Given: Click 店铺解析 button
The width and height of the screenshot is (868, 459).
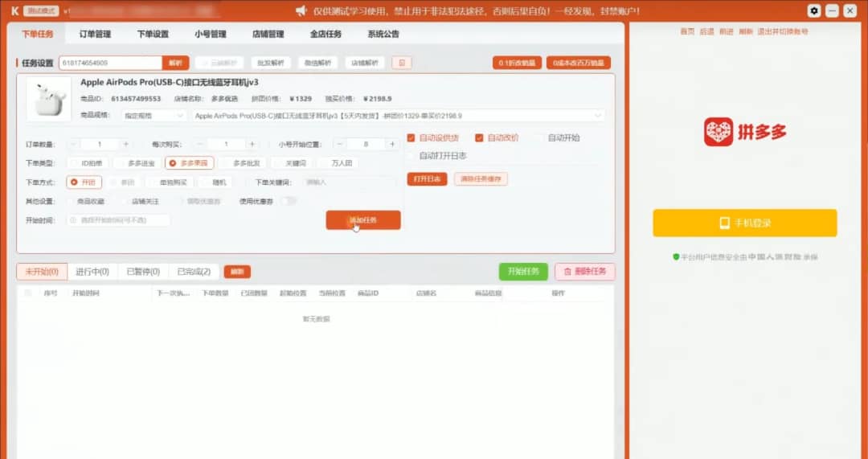Looking at the screenshot, I should click(x=365, y=63).
